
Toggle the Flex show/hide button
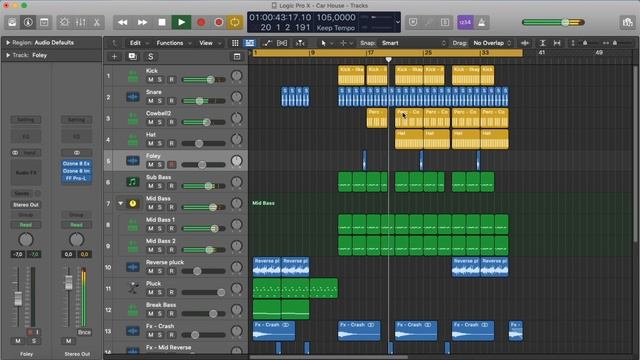tap(282, 43)
